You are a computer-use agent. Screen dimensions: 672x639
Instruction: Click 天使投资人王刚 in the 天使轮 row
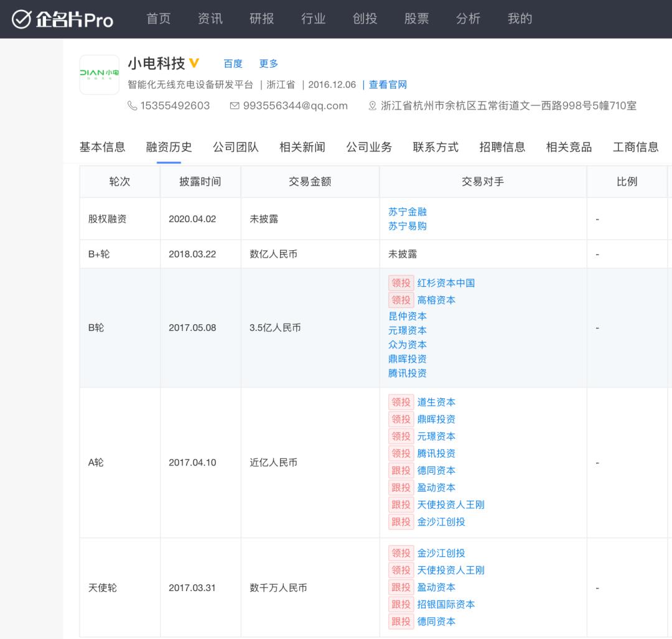tap(451, 571)
